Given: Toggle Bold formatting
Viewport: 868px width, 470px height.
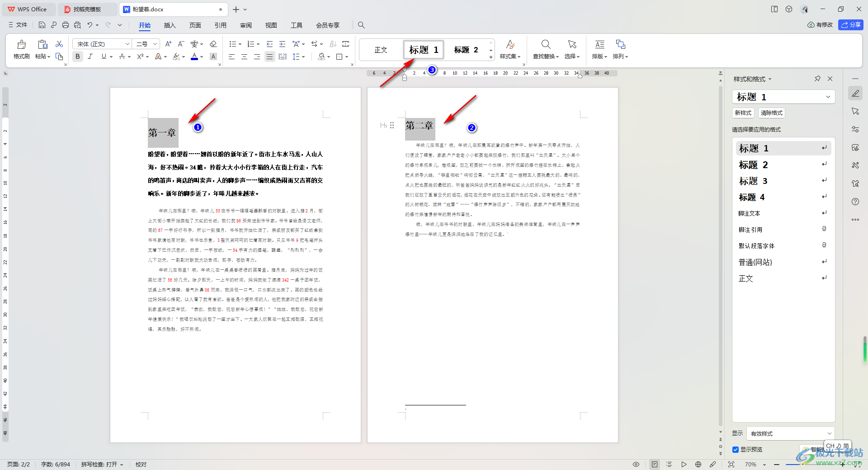Looking at the screenshot, I should pyautogui.click(x=78, y=56).
